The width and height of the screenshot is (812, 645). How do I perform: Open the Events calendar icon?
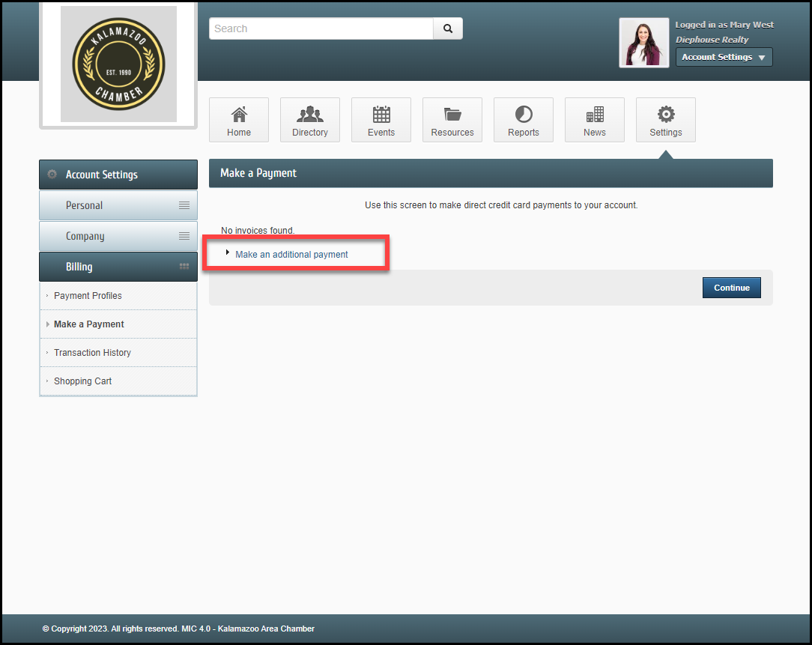click(x=381, y=115)
